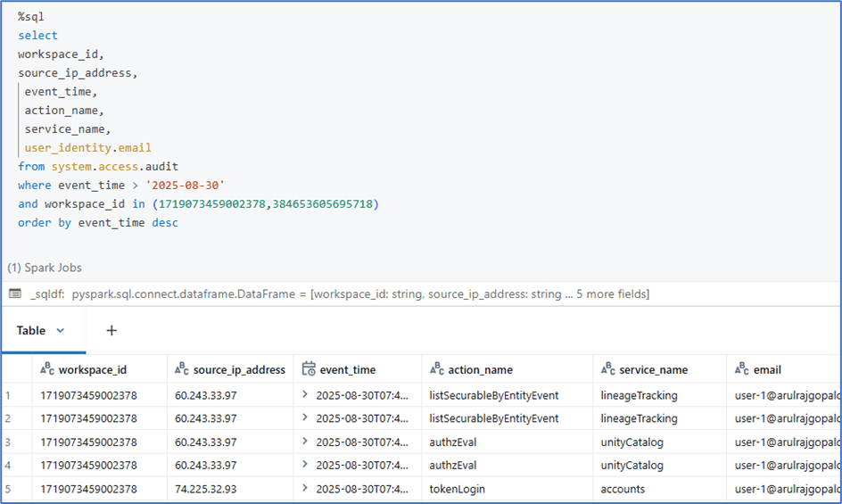This screenshot has height=504, width=842.
Task: Select the Table results tab
Action: click(30, 330)
